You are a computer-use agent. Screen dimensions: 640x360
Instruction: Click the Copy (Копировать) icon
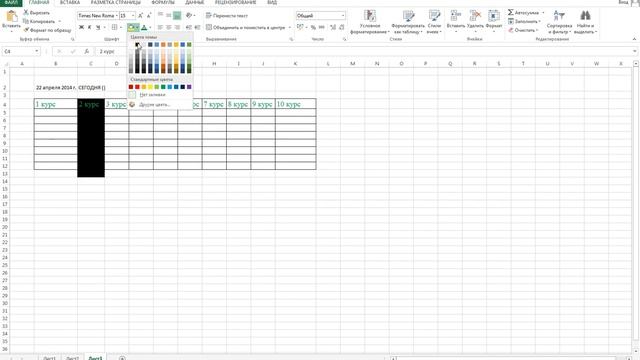pyautogui.click(x=26, y=21)
